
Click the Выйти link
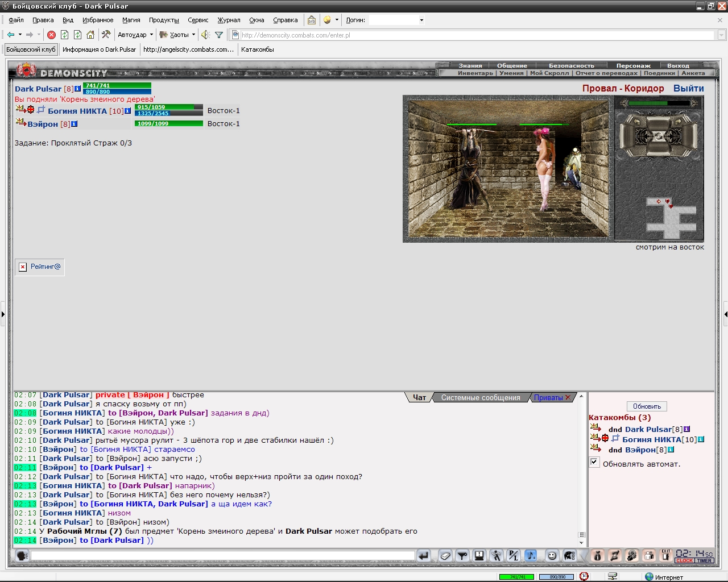(689, 88)
